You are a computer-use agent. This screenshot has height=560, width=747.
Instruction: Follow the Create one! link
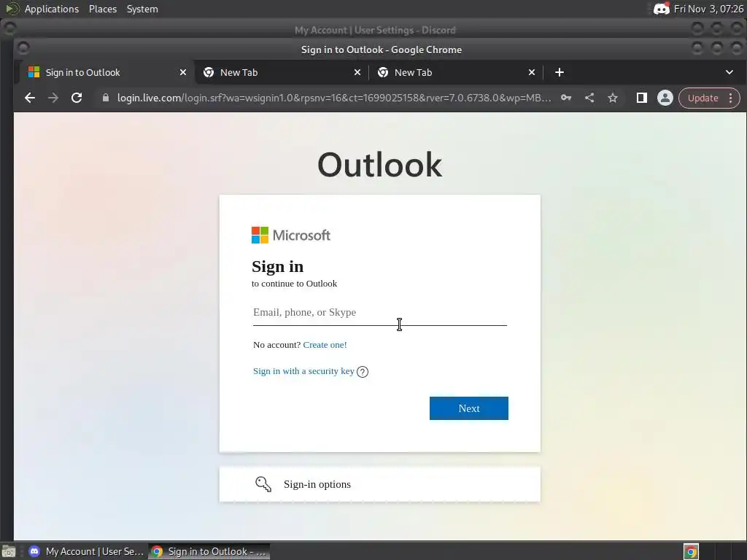(x=325, y=345)
